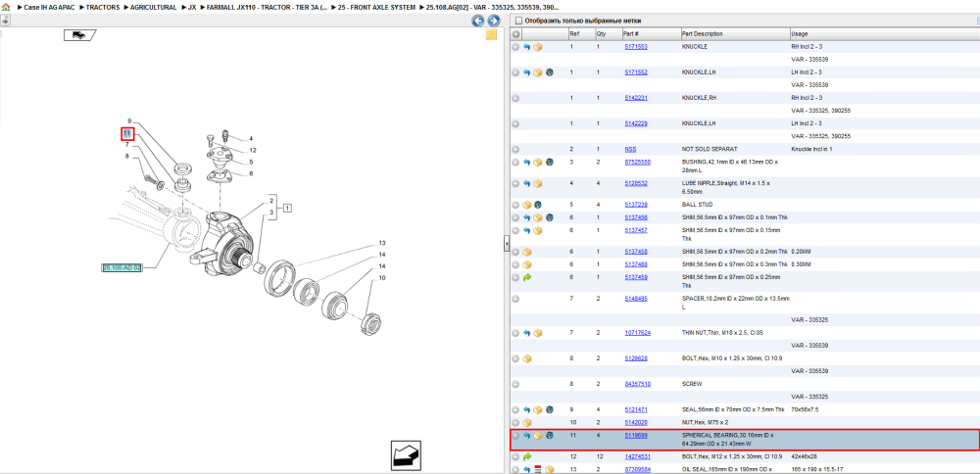Sort by the Part # column header
Viewport: 980px width, 474px height.
(650, 34)
